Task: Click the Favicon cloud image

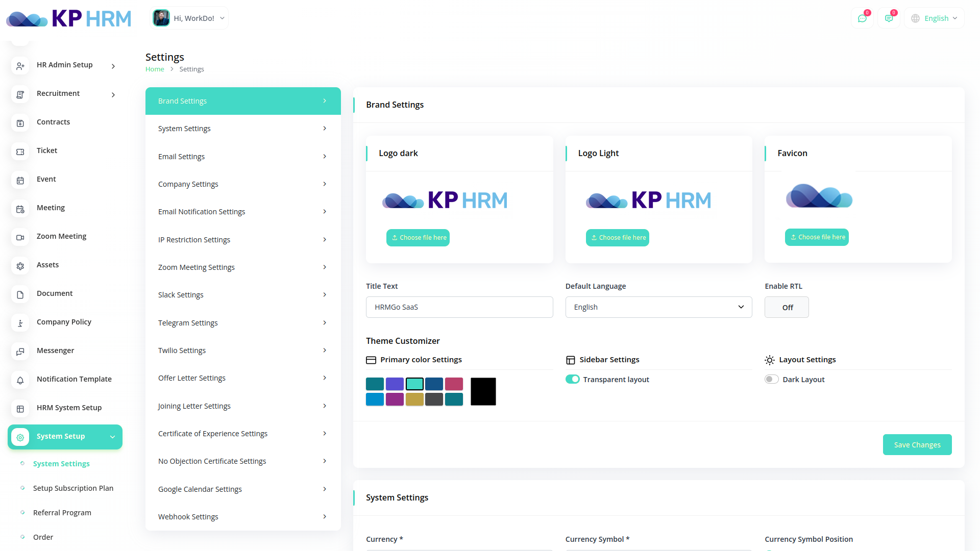Action: (819, 196)
